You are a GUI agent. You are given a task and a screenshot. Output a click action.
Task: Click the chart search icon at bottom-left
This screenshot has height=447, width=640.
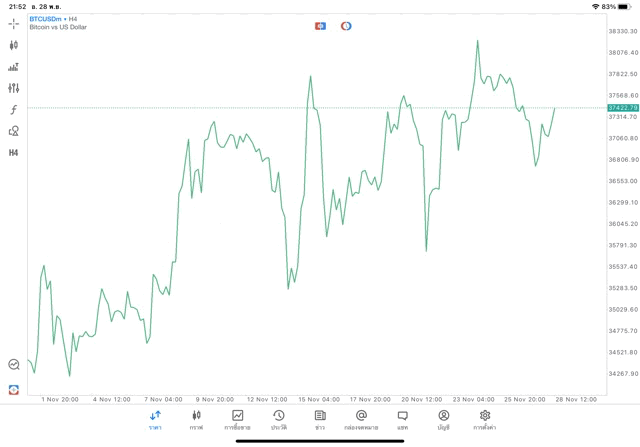13,365
